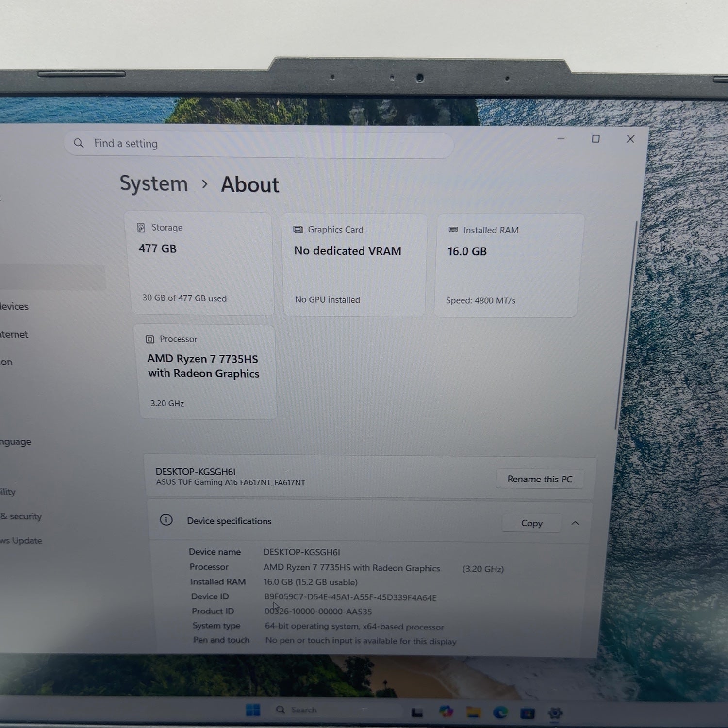Open Task View from the taskbar

click(417, 712)
